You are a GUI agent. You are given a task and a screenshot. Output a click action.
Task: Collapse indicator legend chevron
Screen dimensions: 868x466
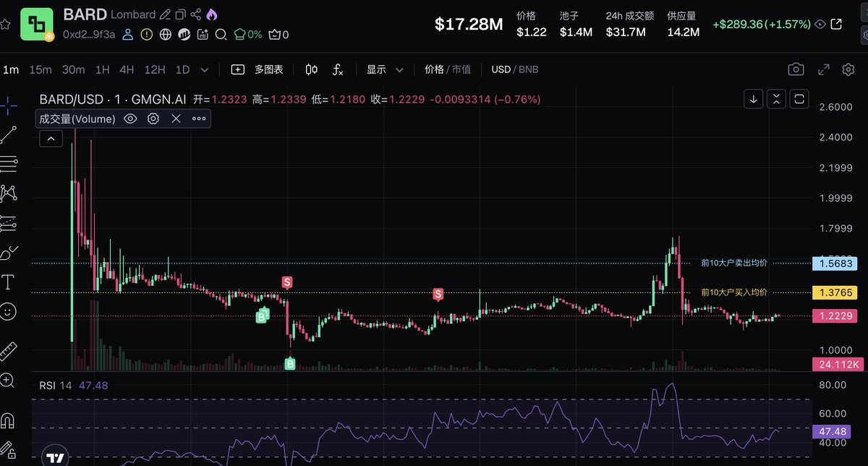tap(51, 138)
